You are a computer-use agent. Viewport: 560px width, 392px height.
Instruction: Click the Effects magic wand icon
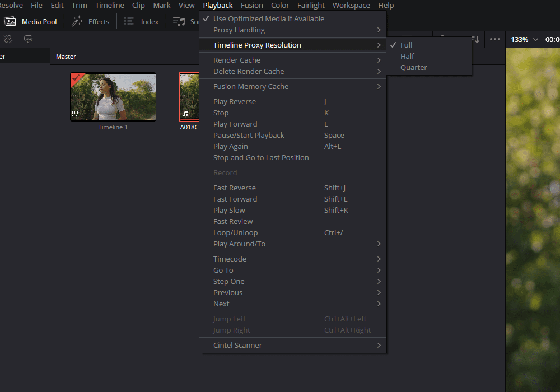[x=77, y=22]
